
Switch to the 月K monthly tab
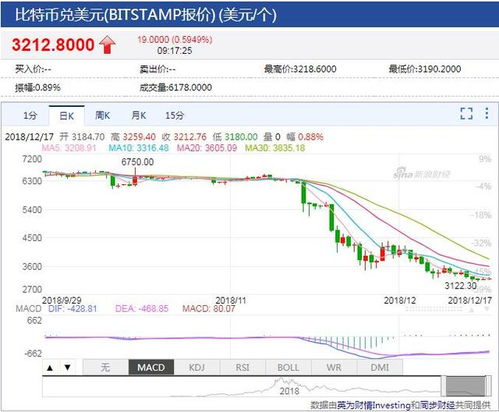click(138, 115)
